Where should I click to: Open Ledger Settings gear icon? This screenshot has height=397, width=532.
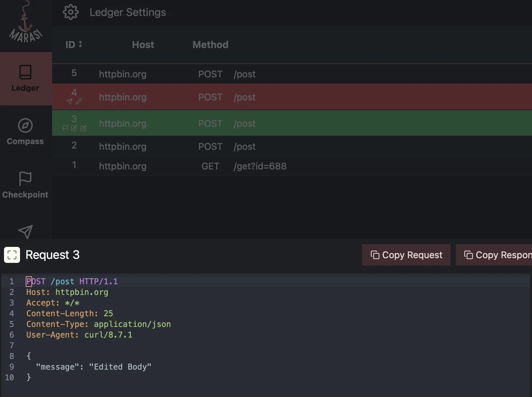(x=70, y=12)
